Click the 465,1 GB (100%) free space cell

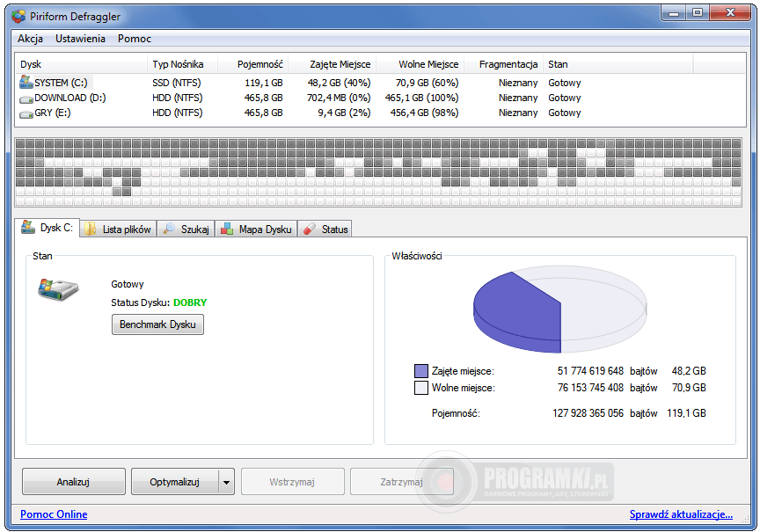(421, 98)
